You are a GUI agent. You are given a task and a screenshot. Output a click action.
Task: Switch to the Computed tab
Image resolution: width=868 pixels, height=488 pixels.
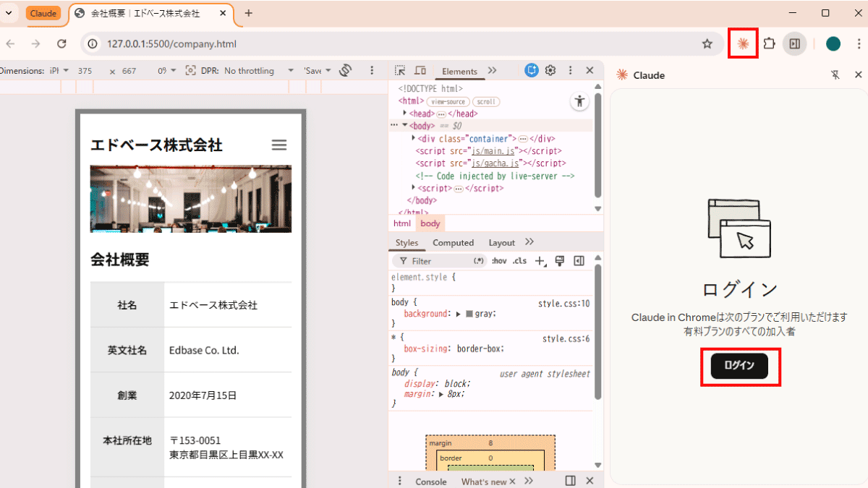tap(453, 243)
